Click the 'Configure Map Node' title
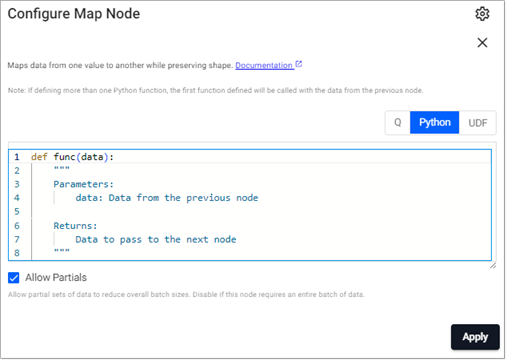 74,14
